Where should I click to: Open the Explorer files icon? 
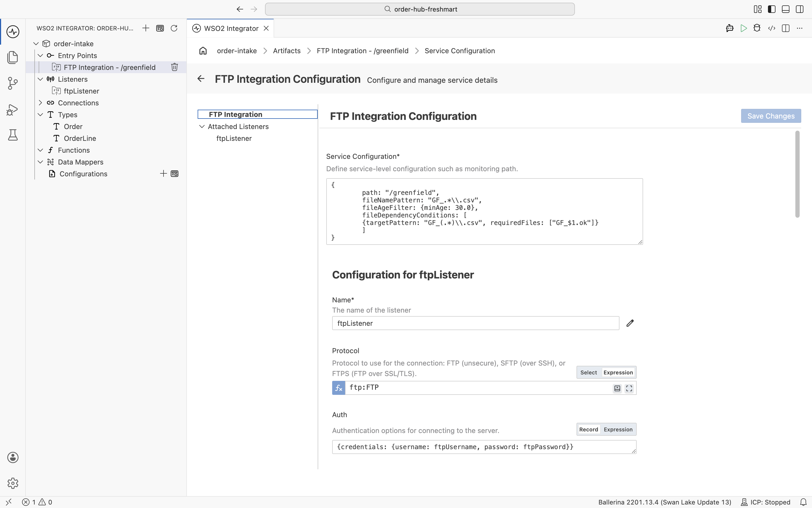(13, 58)
